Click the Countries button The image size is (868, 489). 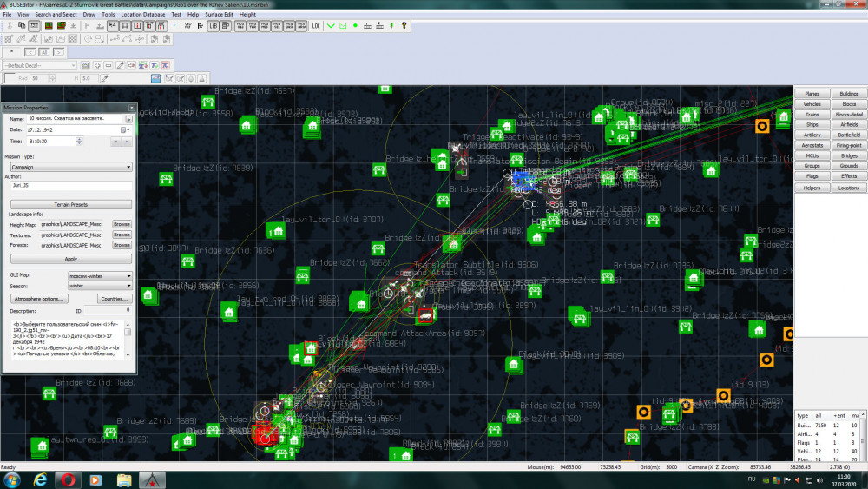(114, 299)
